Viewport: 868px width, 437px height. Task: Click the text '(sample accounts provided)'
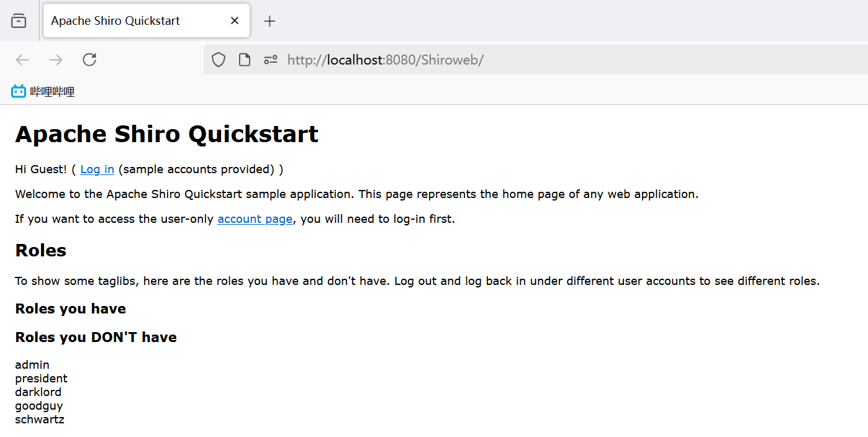[196, 169]
